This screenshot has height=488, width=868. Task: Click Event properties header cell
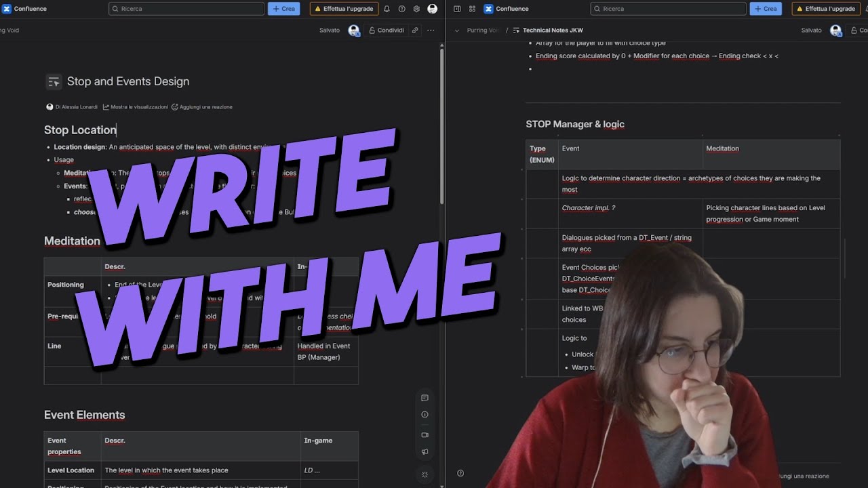point(72,446)
